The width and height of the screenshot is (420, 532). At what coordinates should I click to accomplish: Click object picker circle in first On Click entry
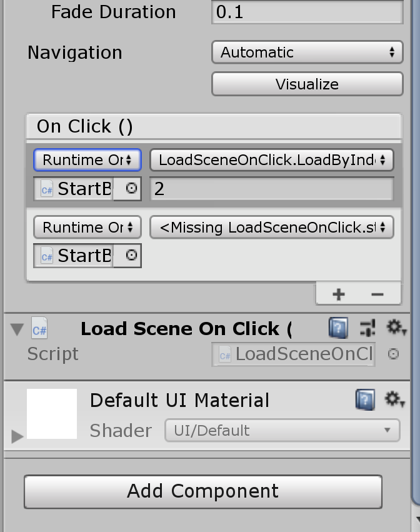click(131, 189)
